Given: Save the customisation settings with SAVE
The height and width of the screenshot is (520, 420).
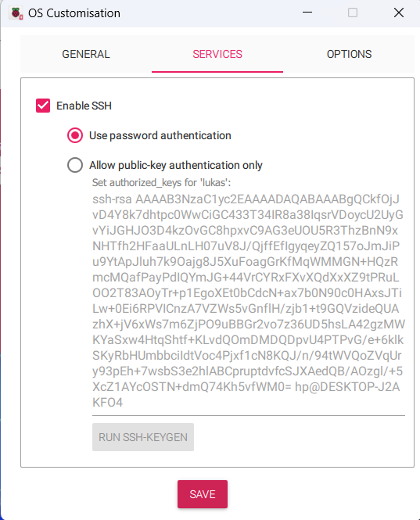Looking at the screenshot, I should click(203, 494).
